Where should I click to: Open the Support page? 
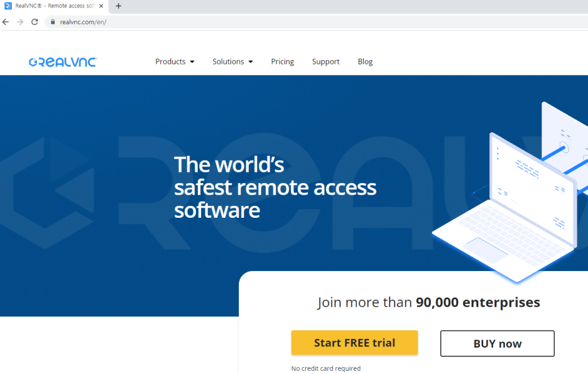point(325,61)
